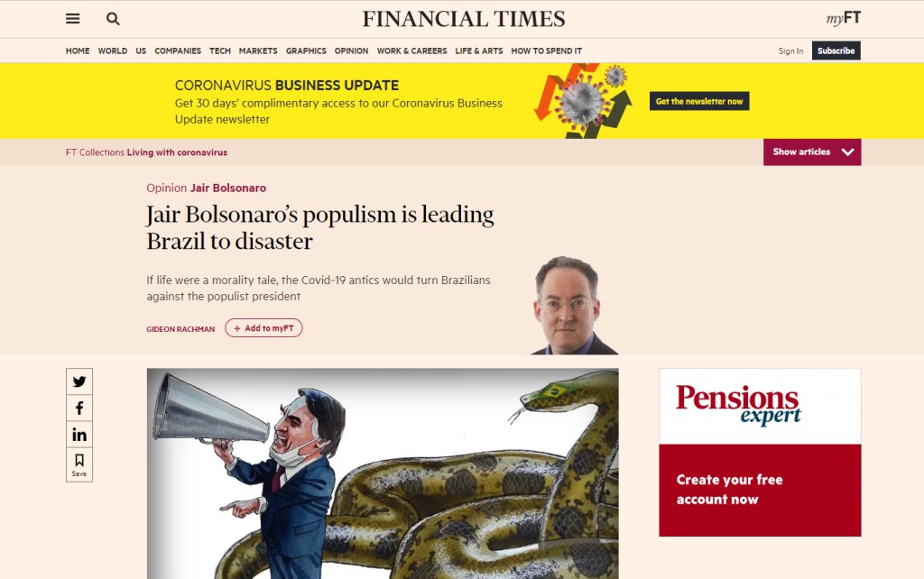The height and width of the screenshot is (579, 924).
Task: Open the Markets nav section
Action: point(258,51)
